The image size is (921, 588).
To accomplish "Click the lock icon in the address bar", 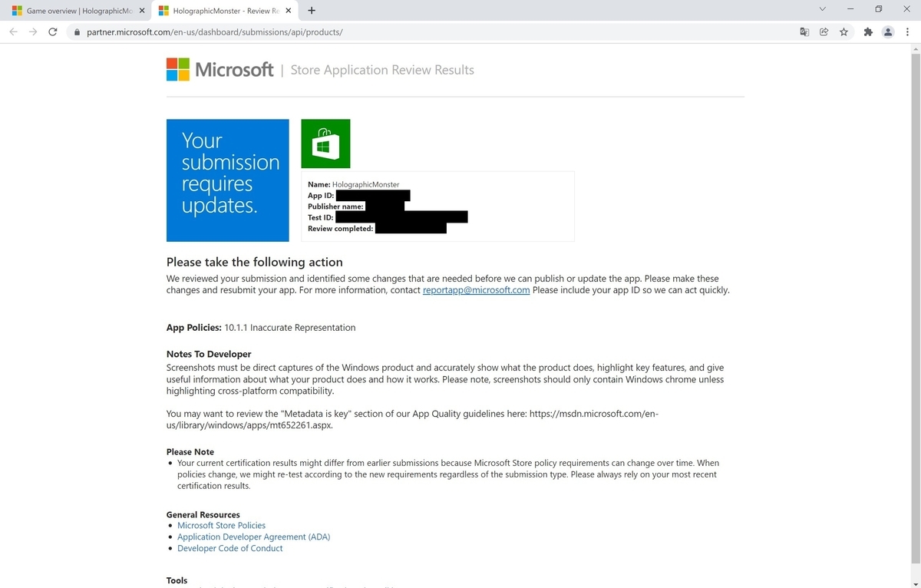I will coord(77,32).
